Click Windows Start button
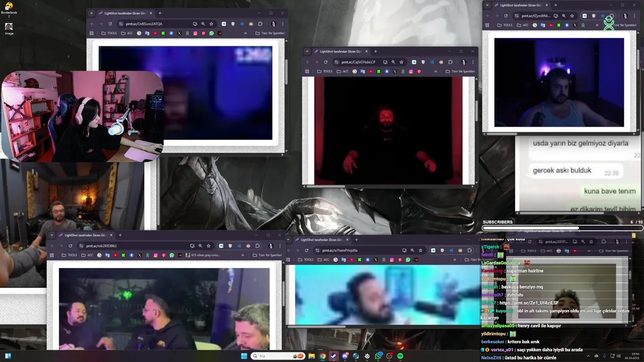The width and height of the screenshot is (644, 362). [x=244, y=356]
